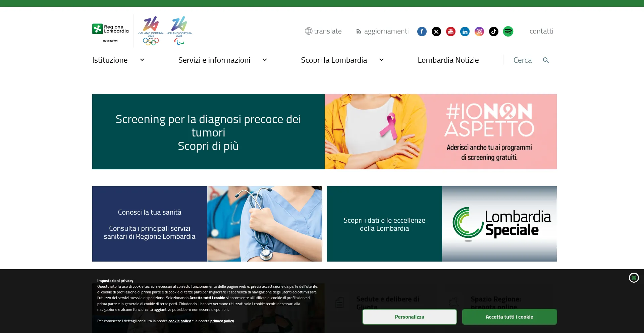The image size is (644, 333).
Task: Click the Regione Lombardia logo
Action: tap(110, 32)
